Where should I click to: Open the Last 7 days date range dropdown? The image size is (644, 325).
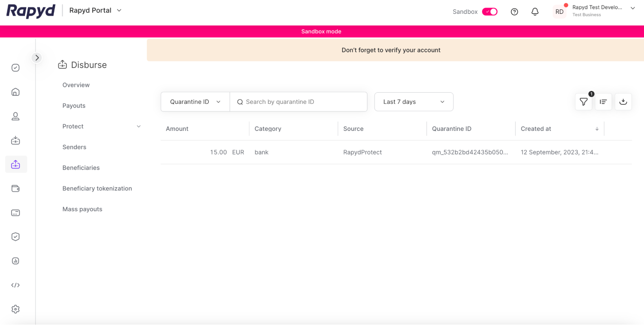[x=414, y=102]
